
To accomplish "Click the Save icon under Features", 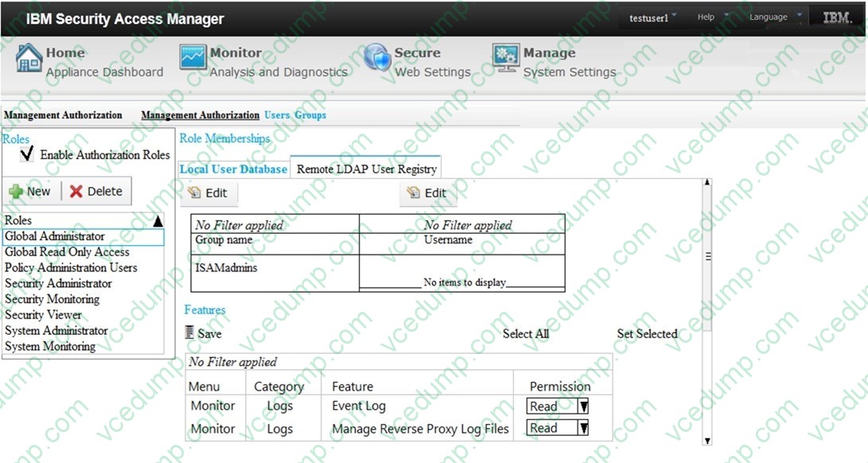I will tap(189, 333).
